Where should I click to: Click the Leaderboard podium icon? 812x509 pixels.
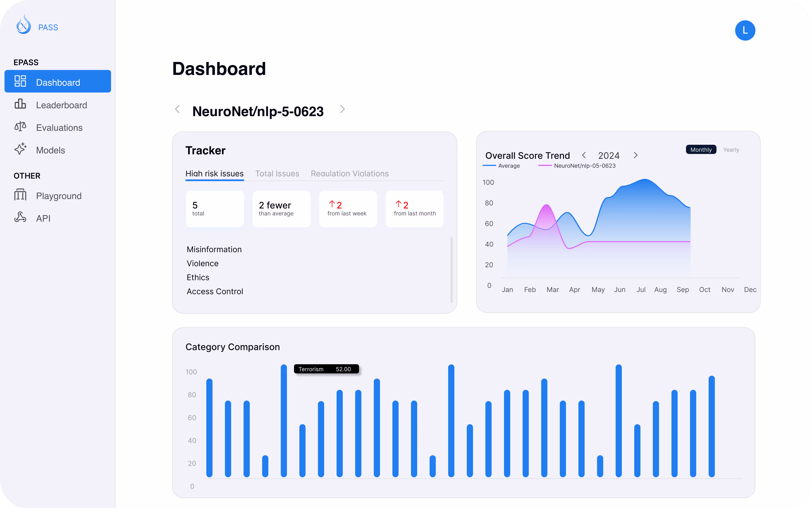20,104
